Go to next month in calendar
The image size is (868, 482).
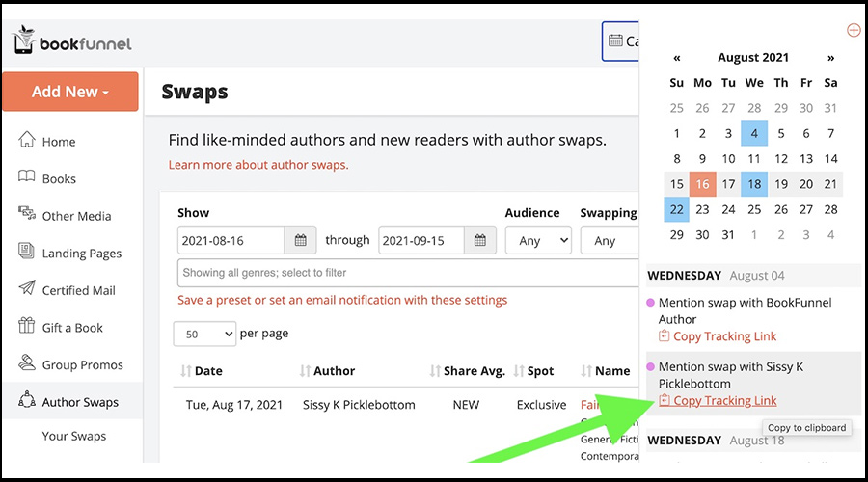click(830, 58)
